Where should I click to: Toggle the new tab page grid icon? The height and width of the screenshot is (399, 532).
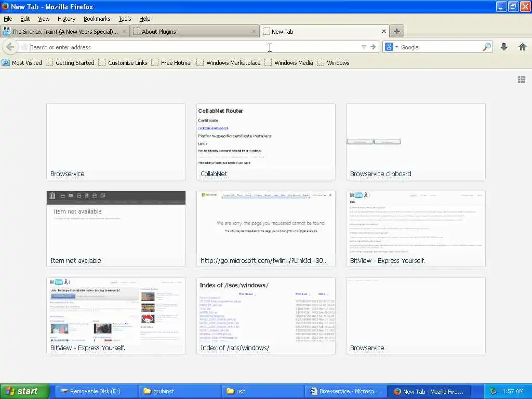pyautogui.click(x=522, y=79)
